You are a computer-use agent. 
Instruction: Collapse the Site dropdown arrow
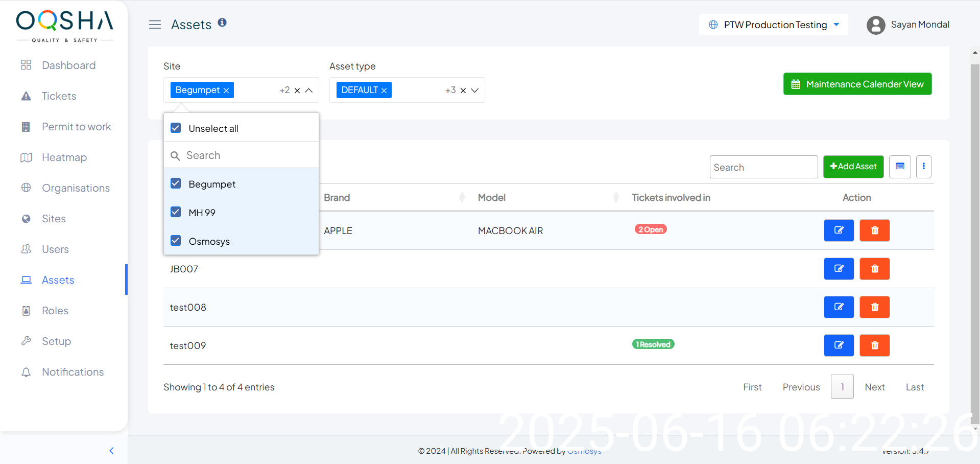tap(309, 90)
